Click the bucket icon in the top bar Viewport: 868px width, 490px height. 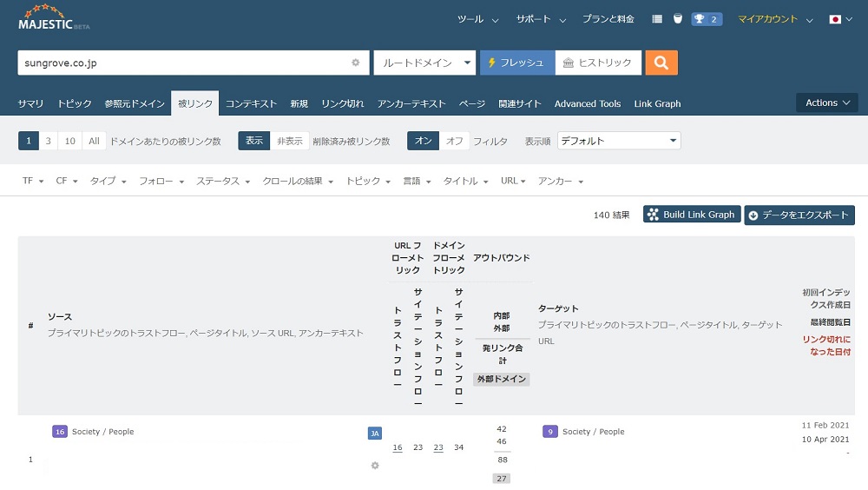[x=677, y=19]
